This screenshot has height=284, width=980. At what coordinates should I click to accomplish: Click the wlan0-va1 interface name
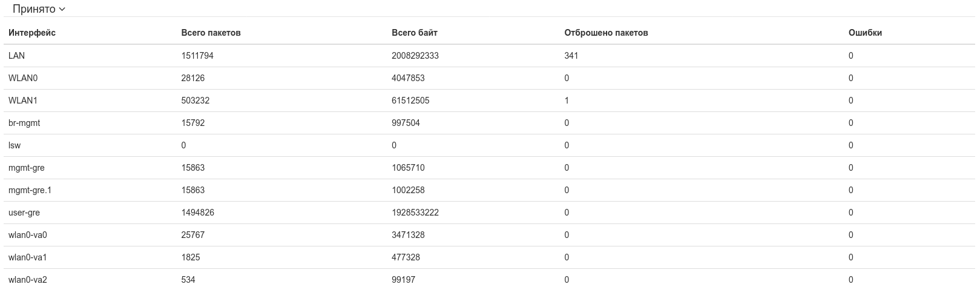pyautogui.click(x=27, y=257)
